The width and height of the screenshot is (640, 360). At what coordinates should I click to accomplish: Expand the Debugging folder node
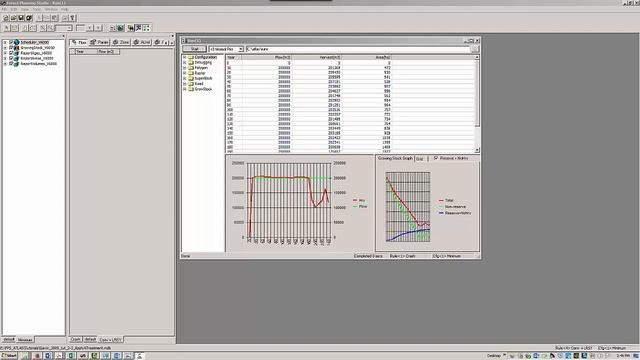coord(184,62)
